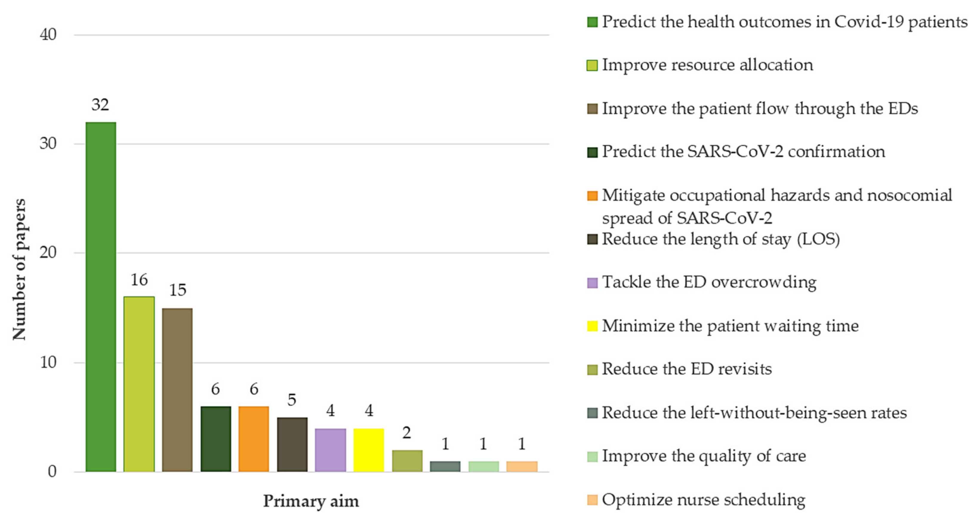This screenshot has width=980, height=524.
Task: Click the yellow patient waiting time legend swatch
Action: (592, 326)
